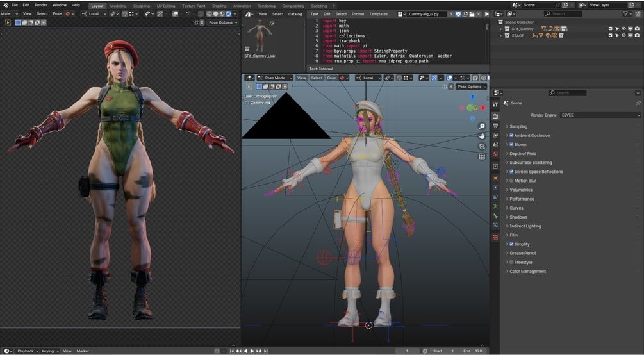Hide SF6_Cammy with the eye icon

[623, 29]
